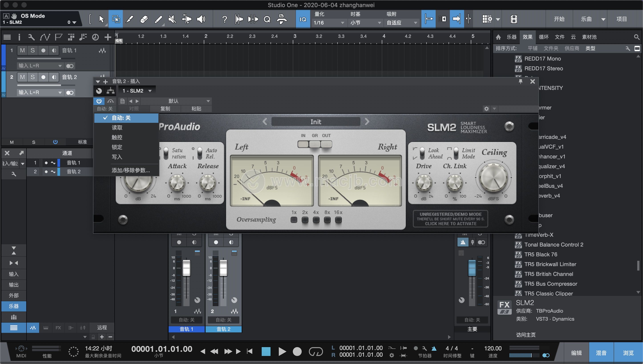
Task: Click the add track plus icon
Action: pos(108,37)
